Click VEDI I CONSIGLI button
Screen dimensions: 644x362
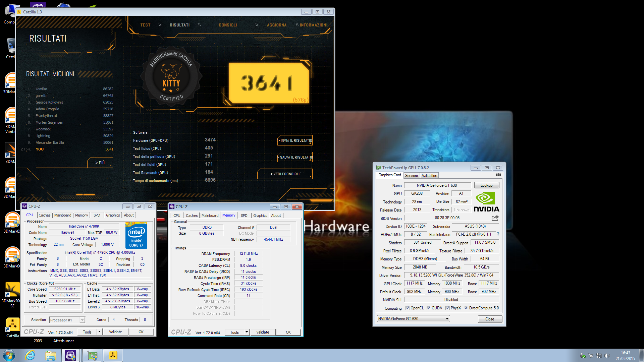coord(285,174)
